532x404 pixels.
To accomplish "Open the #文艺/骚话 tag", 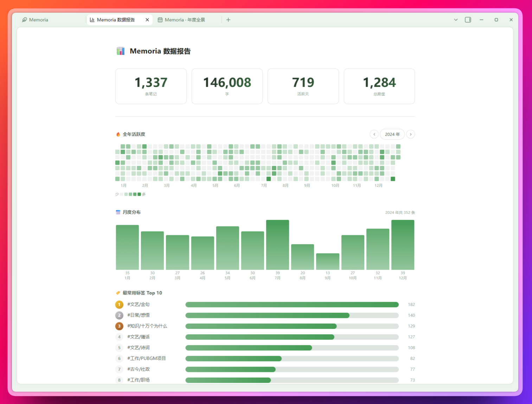I will tap(139, 337).
